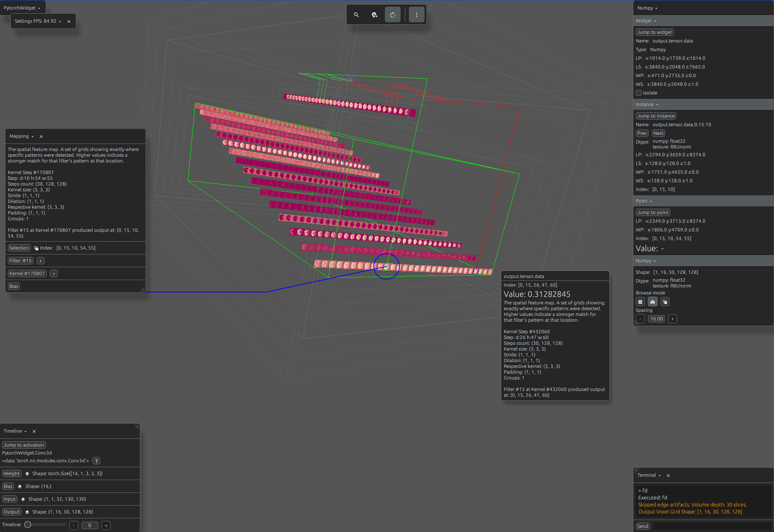Enable the Isolate checkbox
Image resolution: width=774 pixels, height=532 pixels.
click(x=639, y=93)
